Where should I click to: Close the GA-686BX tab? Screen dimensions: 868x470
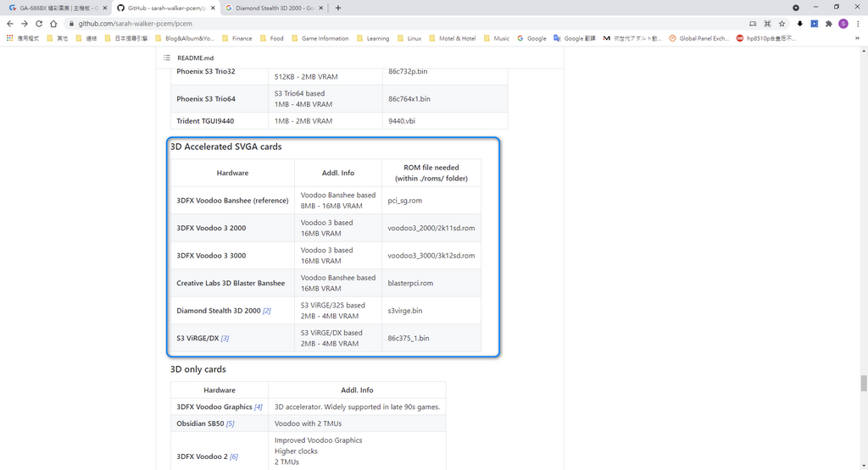pyautogui.click(x=104, y=8)
